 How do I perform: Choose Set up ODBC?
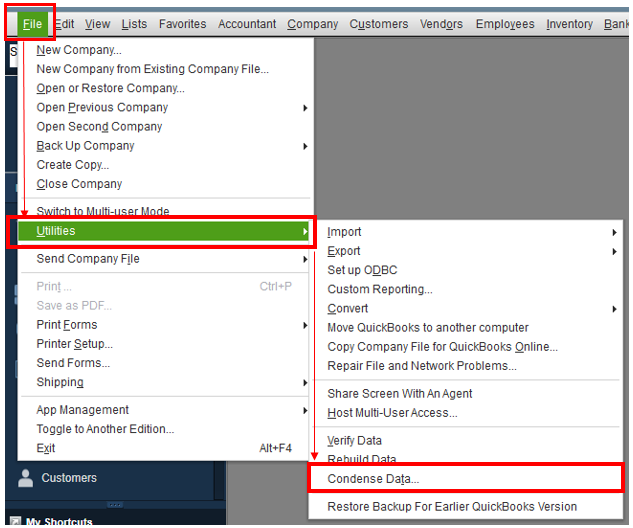(466, 270)
